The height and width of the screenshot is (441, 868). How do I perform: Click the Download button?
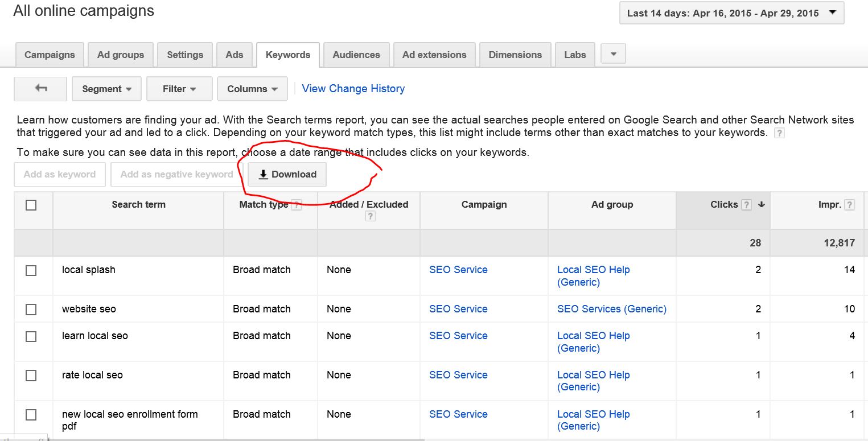[287, 175]
